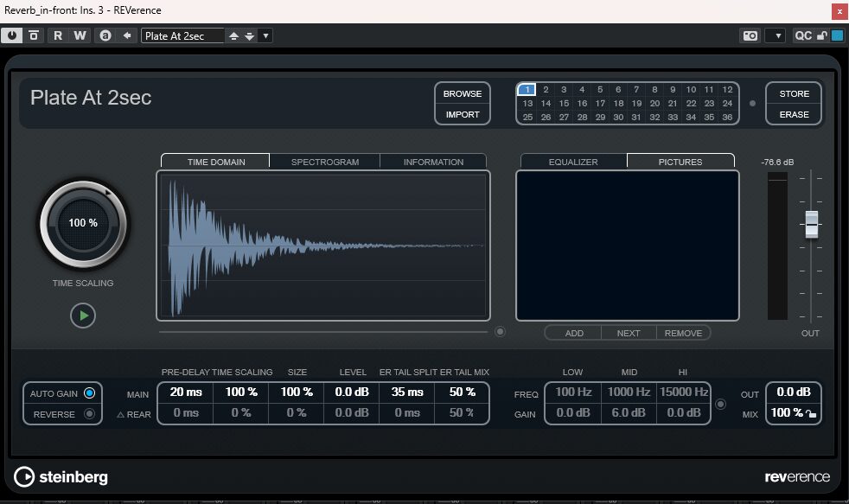This screenshot has height=504, width=849.
Task: Select program slot 13
Action: click(527, 103)
